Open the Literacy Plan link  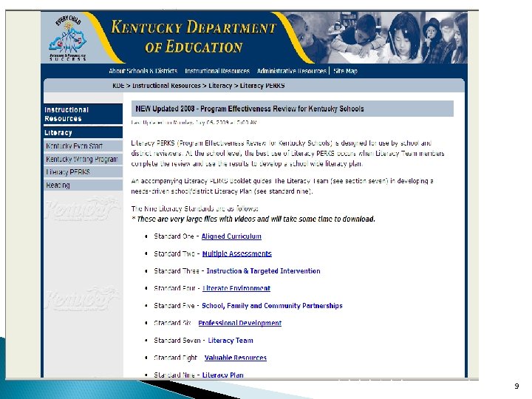pyautogui.click(x=223, y=375)
